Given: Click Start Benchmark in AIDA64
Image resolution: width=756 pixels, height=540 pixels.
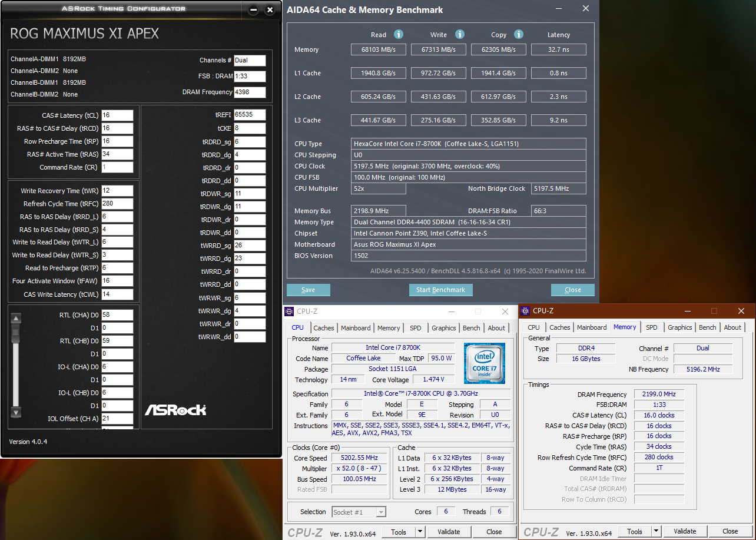Looking at the screenshot, I should [441, 290].
